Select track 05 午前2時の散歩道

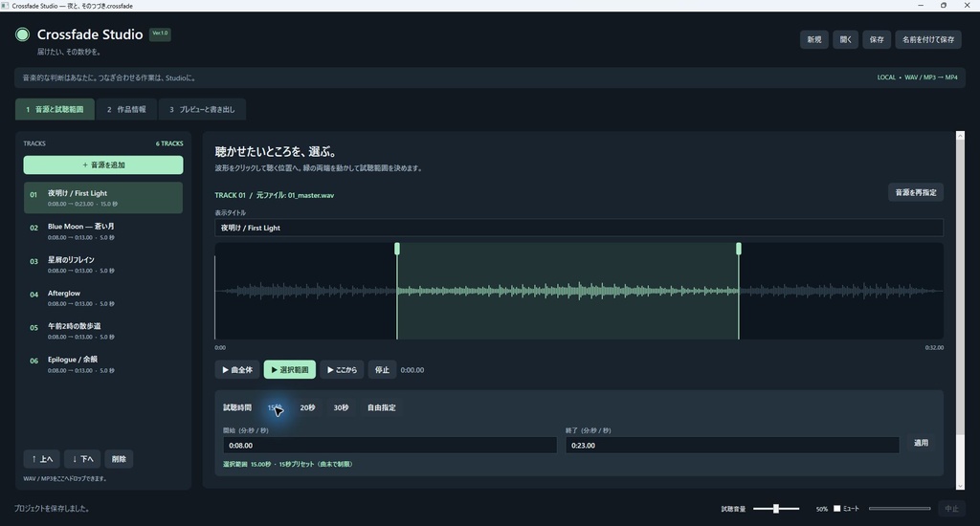[103, 331]
